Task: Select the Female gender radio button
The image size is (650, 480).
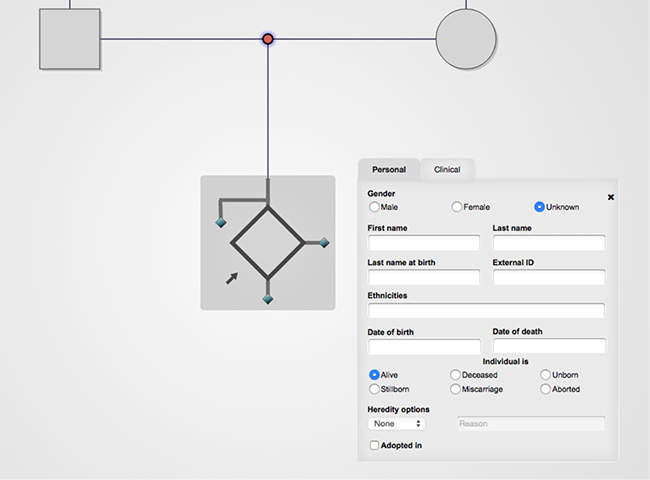Action: point(457,207)
